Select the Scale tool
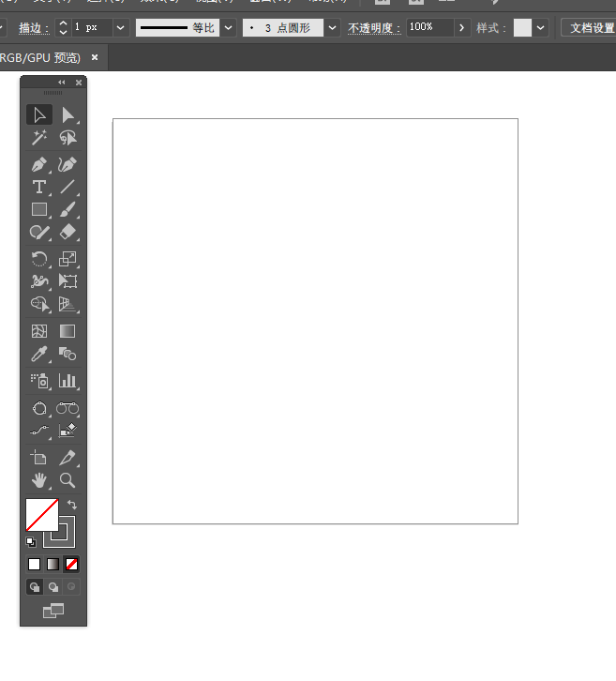 pyautogui.click(x=68, y=259)
